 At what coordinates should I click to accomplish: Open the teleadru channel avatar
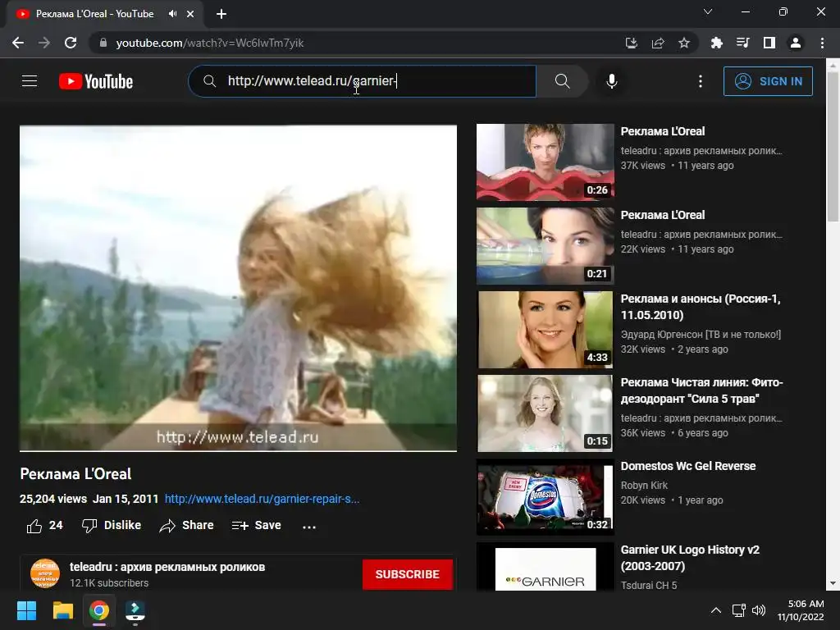[45, 573]
